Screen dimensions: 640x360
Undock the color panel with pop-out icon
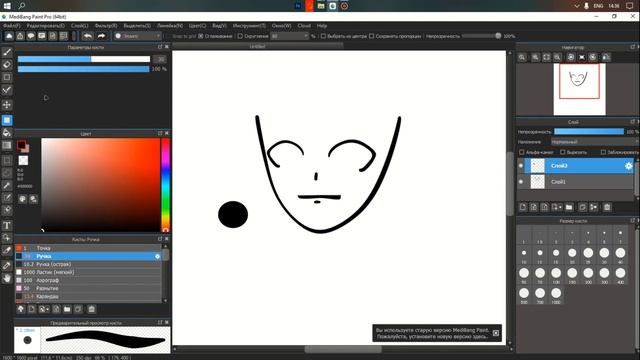point(160,133)
